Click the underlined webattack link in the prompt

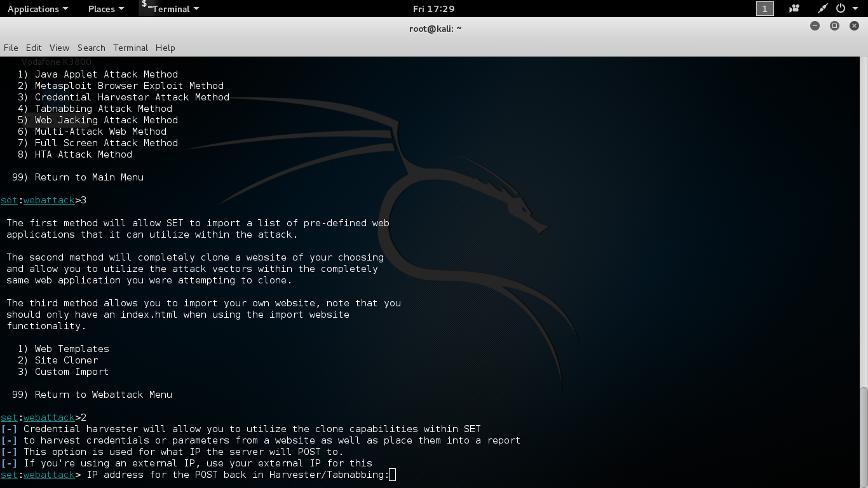(x=48, y=475)
